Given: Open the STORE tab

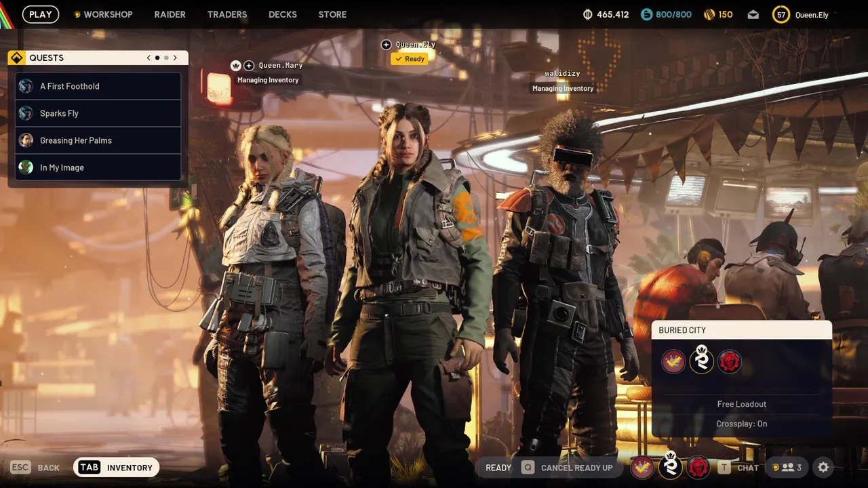Looking at the screenshot, I should click(x=332, y=14).
